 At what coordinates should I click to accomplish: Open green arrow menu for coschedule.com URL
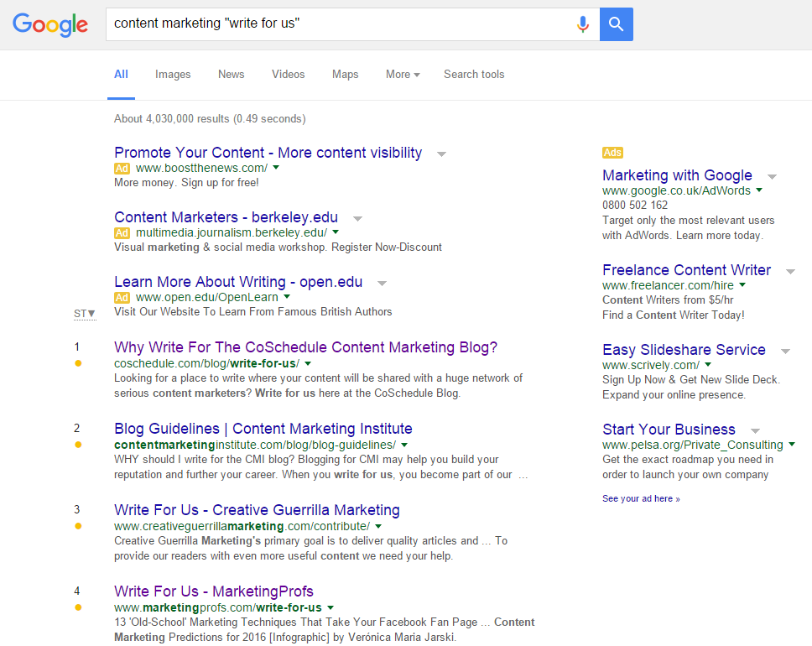point(308,363)
